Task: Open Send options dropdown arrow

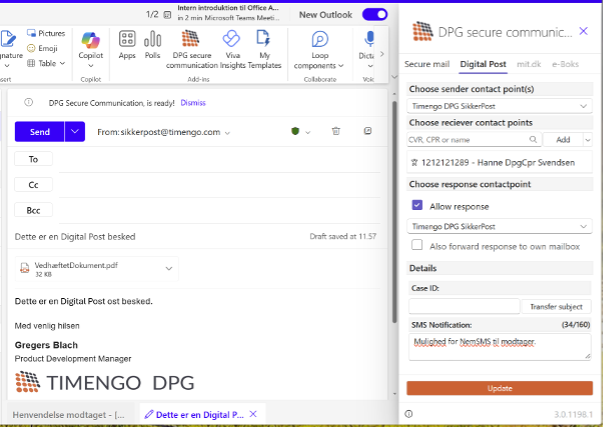Action: pyautogui.click(x=75, y=132)
